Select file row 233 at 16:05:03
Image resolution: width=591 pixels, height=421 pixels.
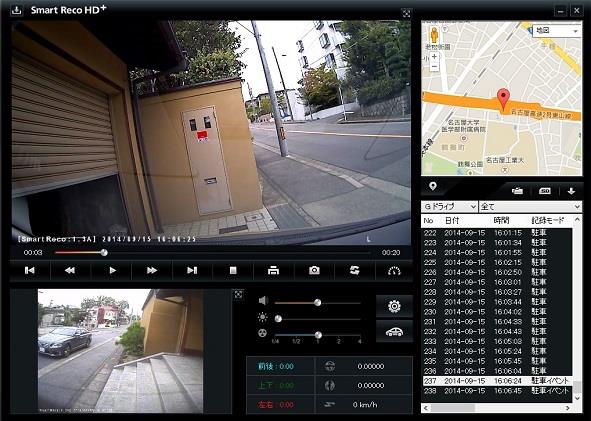pos(497,341)
